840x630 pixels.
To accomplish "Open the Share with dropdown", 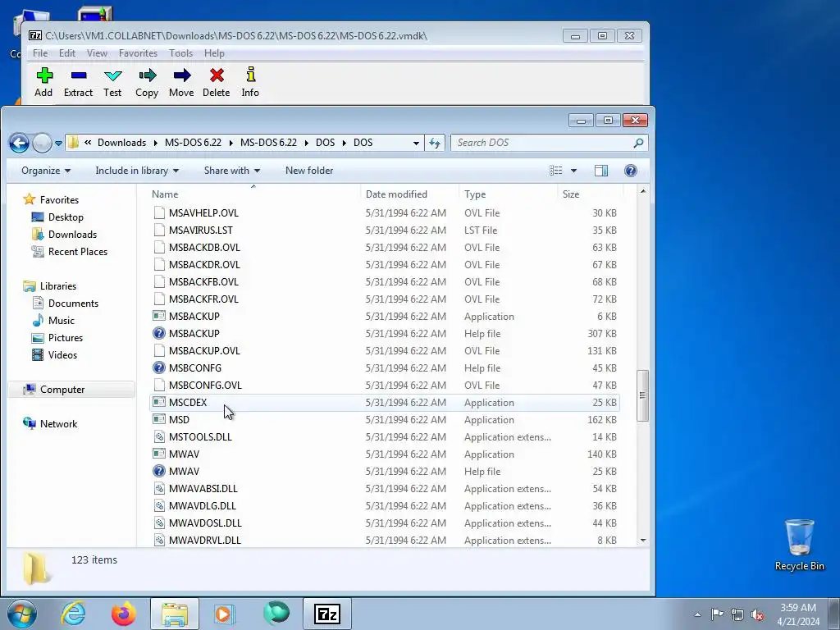I will pos(232,171).
